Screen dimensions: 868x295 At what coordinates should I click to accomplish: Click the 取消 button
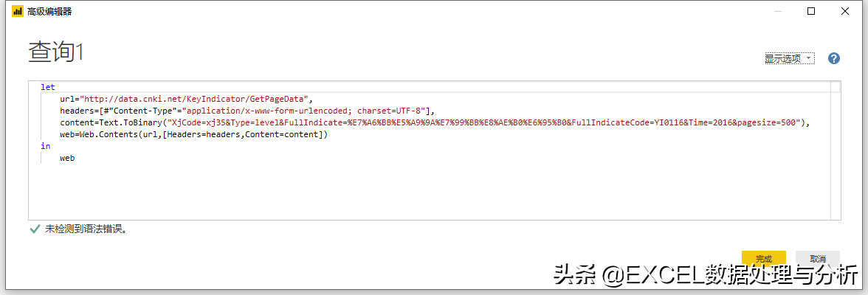tap(818, 258)
